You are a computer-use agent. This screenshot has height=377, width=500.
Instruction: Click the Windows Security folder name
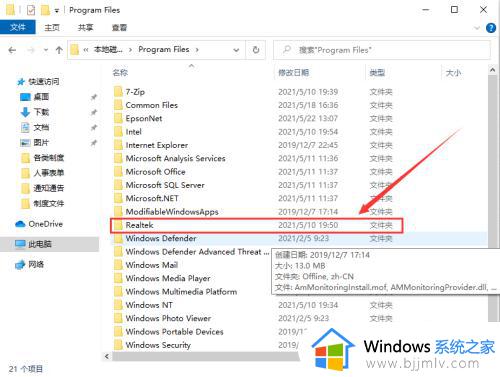coord(158,345)
